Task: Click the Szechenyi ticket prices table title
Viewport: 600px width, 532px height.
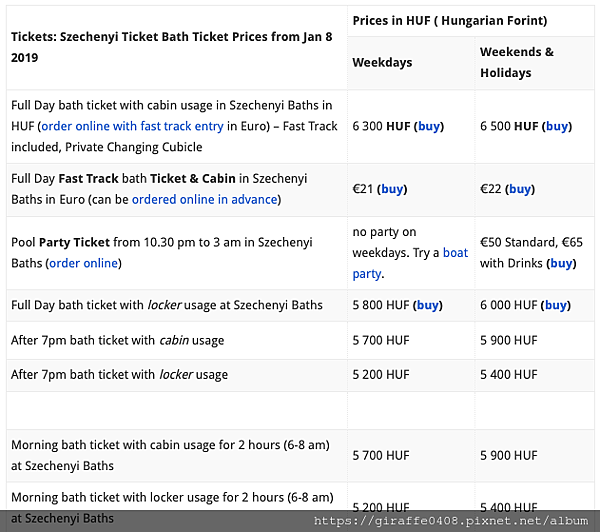Action: pos(171,47)
